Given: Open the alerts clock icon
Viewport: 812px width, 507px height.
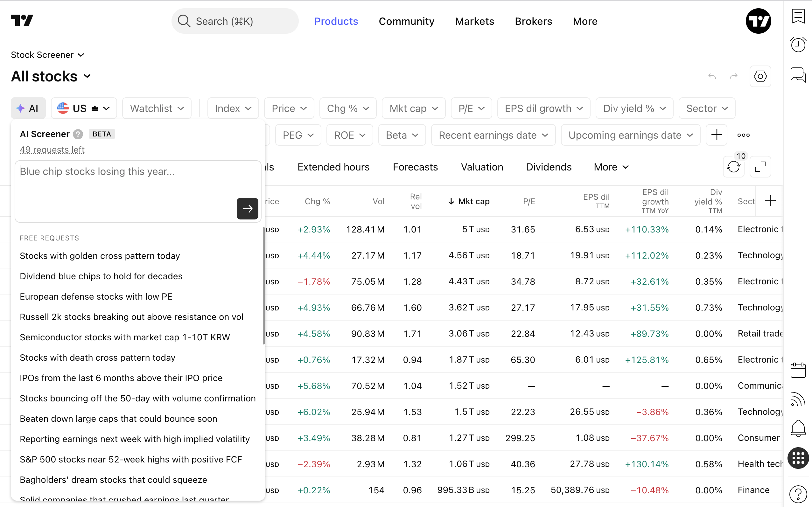Looking at the screenshot, I should [798, 45].
